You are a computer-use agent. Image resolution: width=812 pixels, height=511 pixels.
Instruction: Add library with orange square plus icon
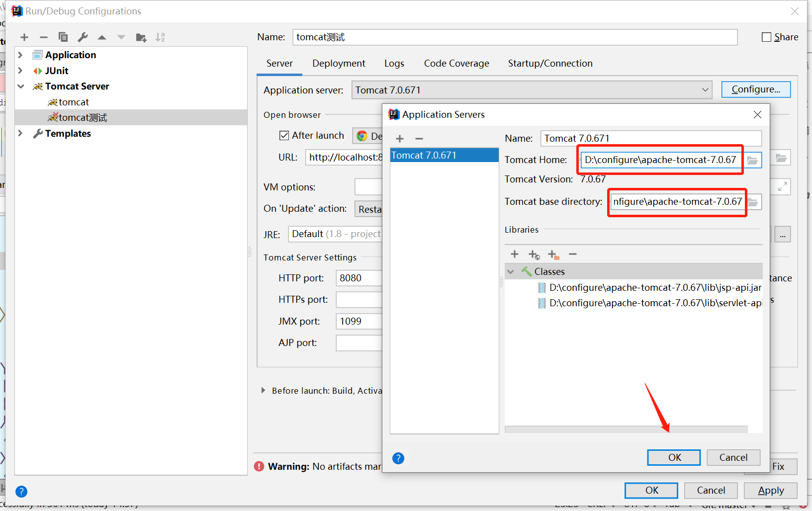(x=553, y=255)
